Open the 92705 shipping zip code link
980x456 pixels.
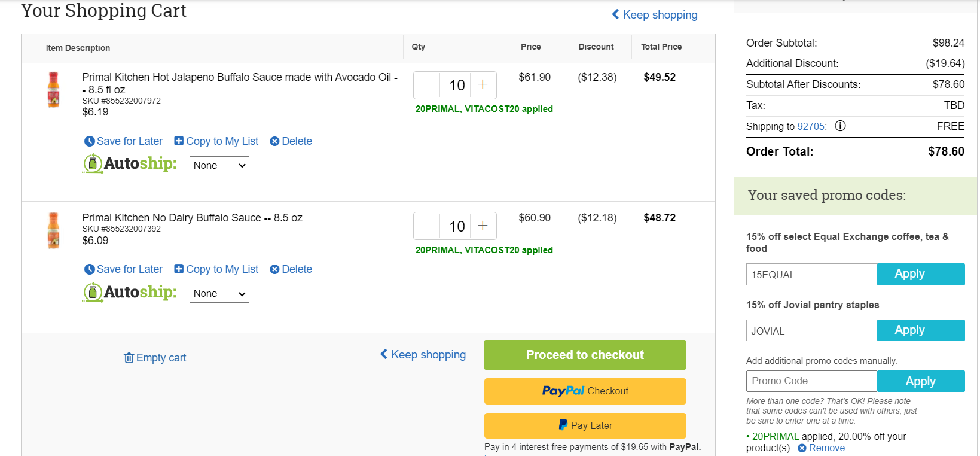tap(811, 126)
